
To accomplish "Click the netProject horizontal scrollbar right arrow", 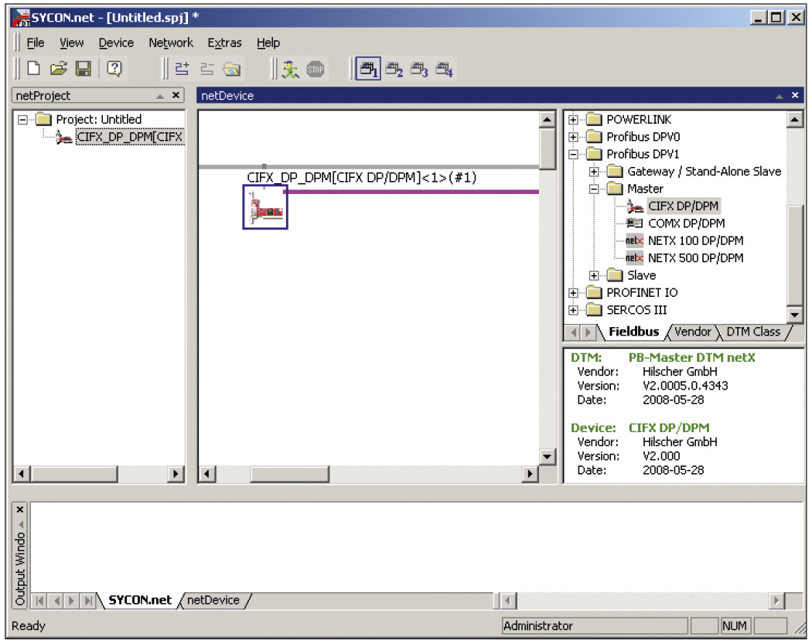I will point(176,474).
